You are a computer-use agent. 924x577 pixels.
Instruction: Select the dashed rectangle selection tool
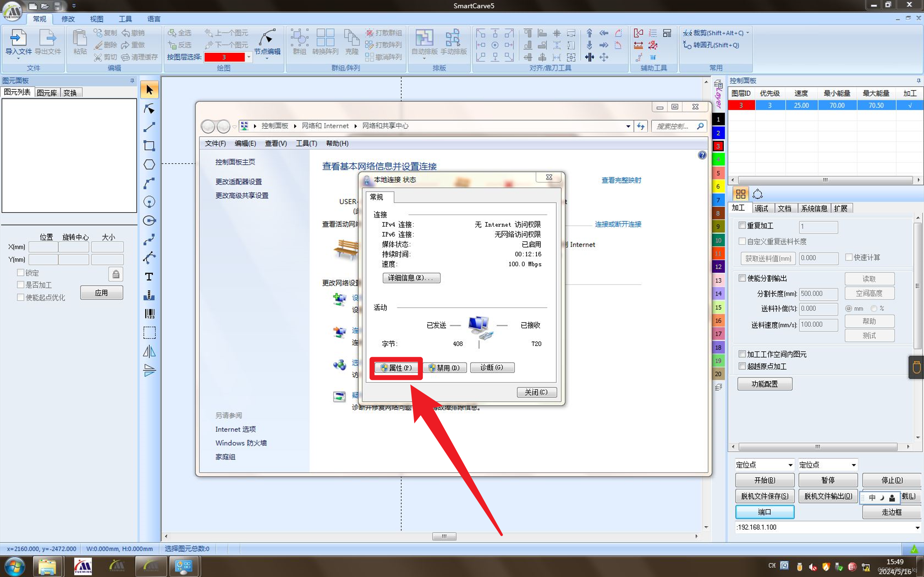click(149, 332)
